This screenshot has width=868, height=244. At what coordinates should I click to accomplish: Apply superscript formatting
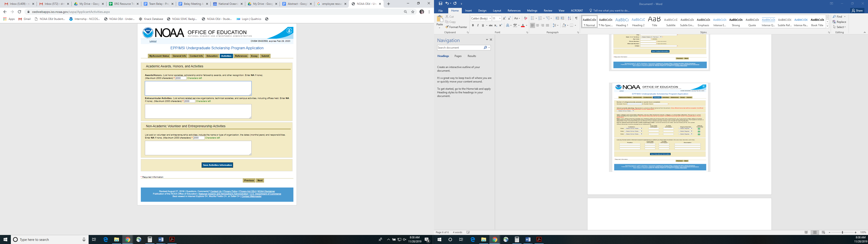click(501, 25)
